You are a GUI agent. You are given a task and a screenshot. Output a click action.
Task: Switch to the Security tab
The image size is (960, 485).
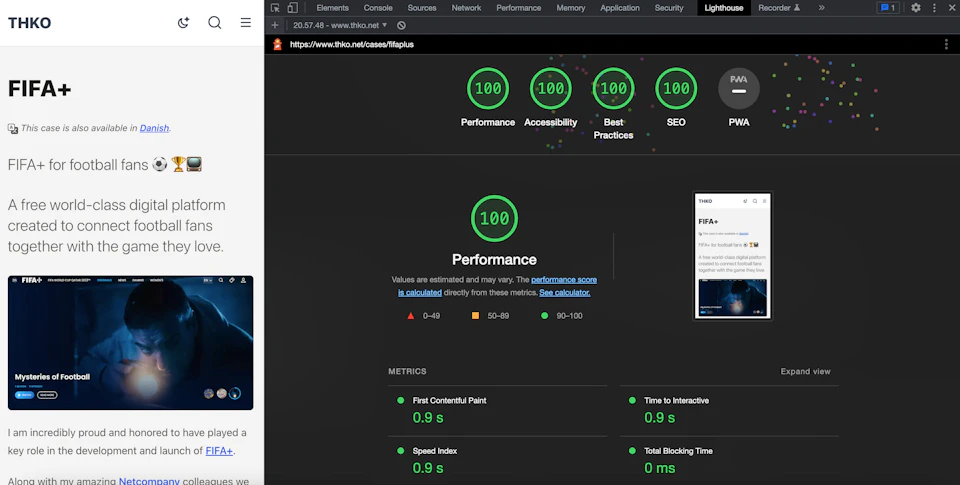coord(669,8)
